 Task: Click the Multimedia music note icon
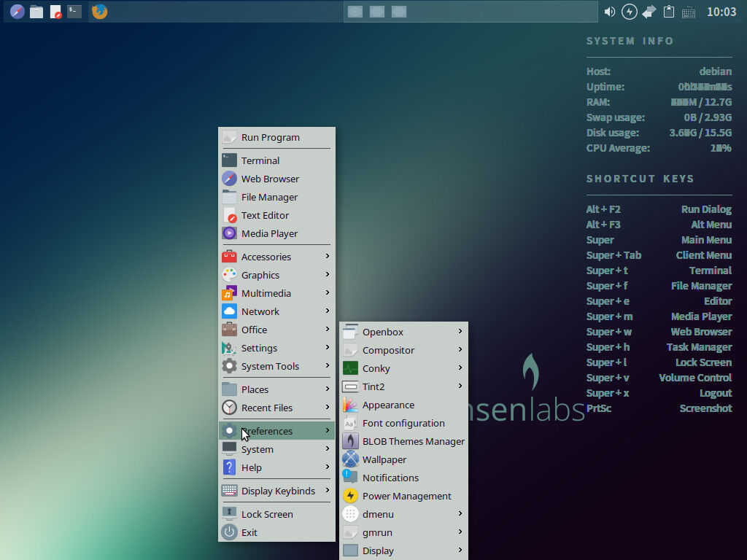click(229, 293)
